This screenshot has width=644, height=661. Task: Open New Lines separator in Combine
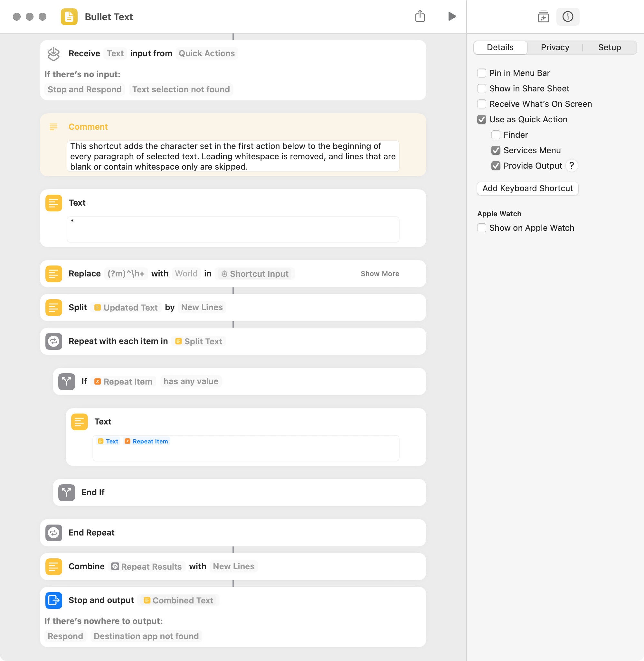(233, 566)
